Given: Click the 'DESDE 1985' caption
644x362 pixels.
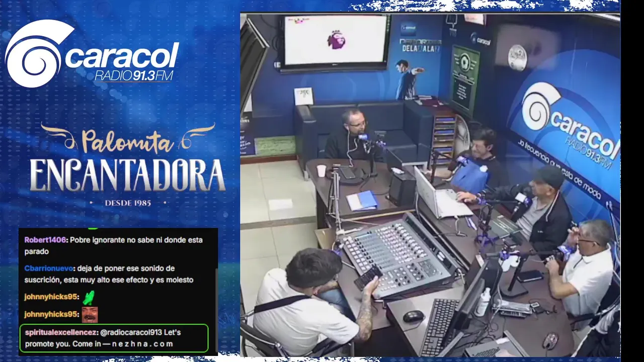Looking at the screenshot, I should (128, 203).
